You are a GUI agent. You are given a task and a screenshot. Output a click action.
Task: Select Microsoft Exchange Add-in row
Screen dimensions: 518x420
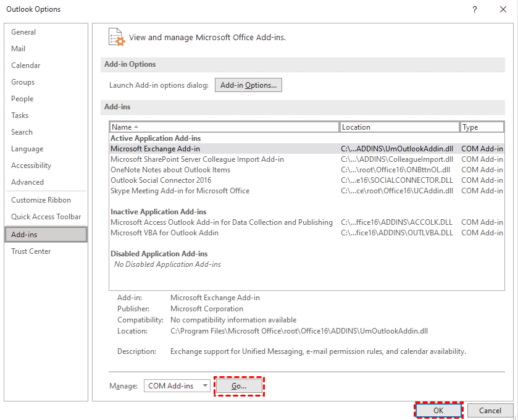coord(307,149)
